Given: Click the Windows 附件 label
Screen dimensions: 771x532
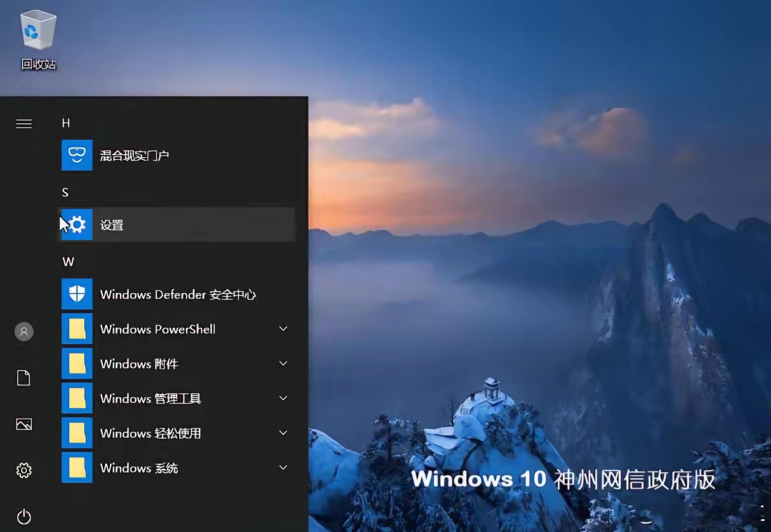Looking at the screenshot, I should coord(139,364).
